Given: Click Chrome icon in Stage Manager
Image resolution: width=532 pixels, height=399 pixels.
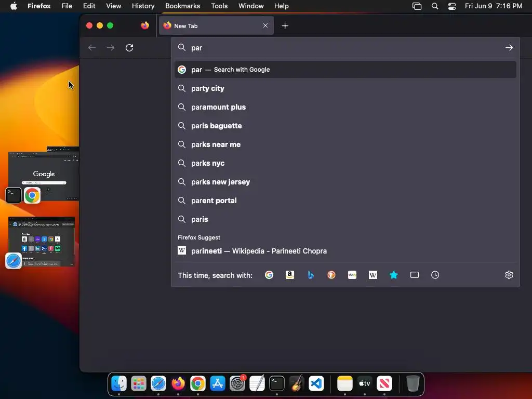Looking at the screenshot, I should click(x=32, y=195).
